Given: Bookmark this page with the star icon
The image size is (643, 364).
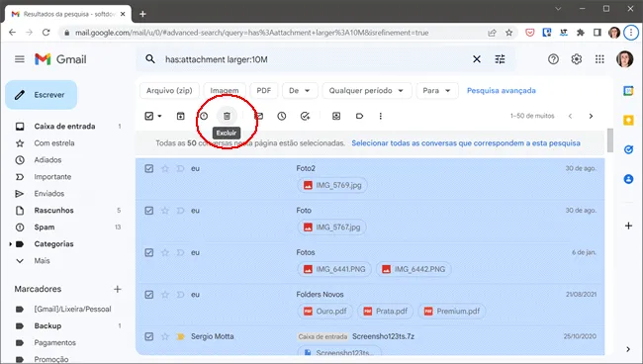Looking at the screenshot, I should [x=508, y=33].
